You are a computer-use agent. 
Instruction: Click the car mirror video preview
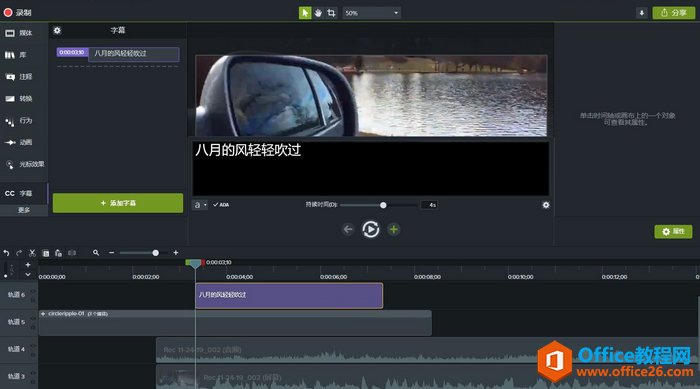coord(371,96)
